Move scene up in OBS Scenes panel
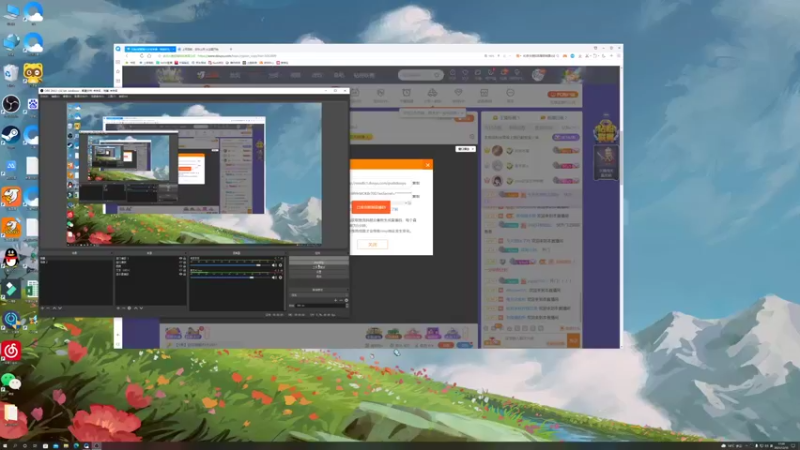The height and width of the screenshot is (450, 800). (x=54, y=308)
